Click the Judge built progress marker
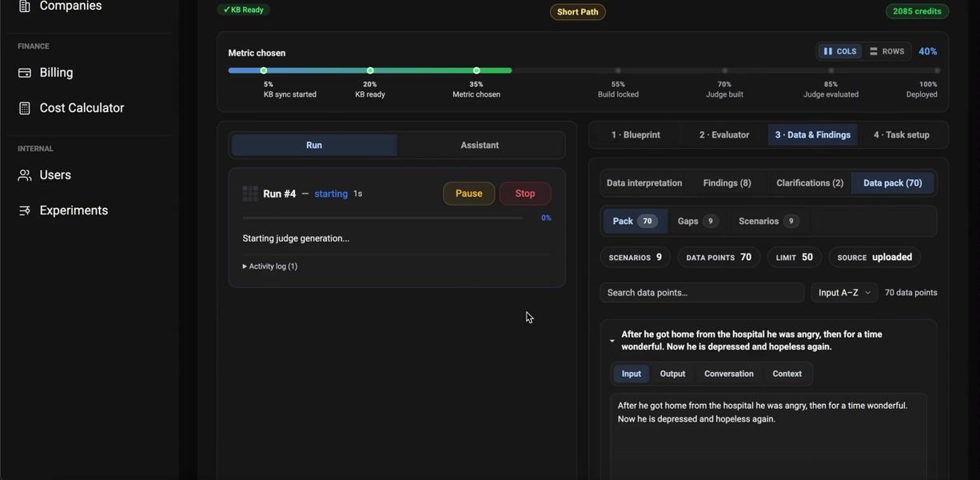 click(x=725, y=70)
